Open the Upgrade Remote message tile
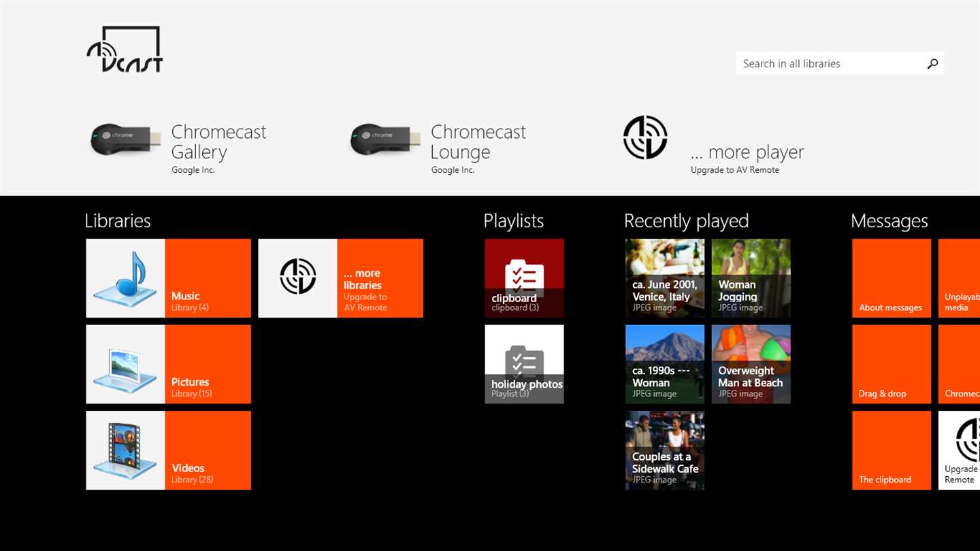The width and height of the screenshot is (980, 551). 959,450
